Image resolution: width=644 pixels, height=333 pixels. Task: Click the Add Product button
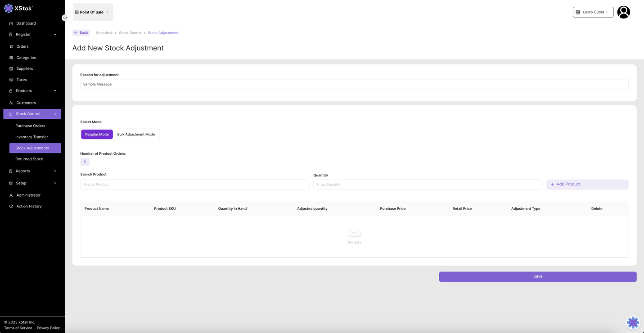click(x=587, y=184)
